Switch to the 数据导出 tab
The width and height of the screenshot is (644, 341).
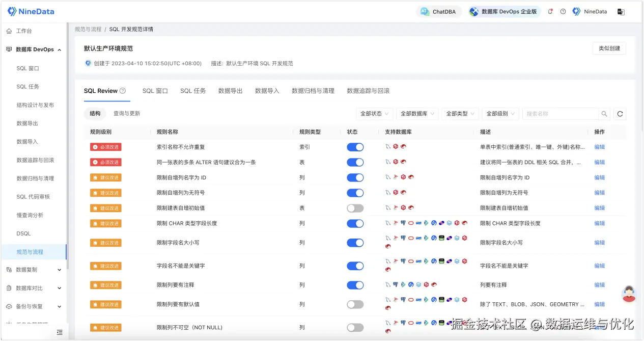click(x=231, y=91)
